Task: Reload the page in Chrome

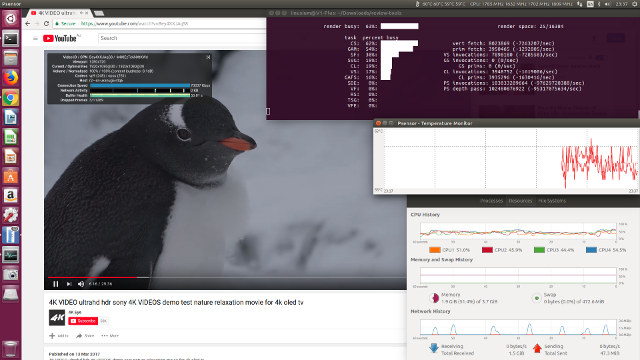Action: pos(47,24)
